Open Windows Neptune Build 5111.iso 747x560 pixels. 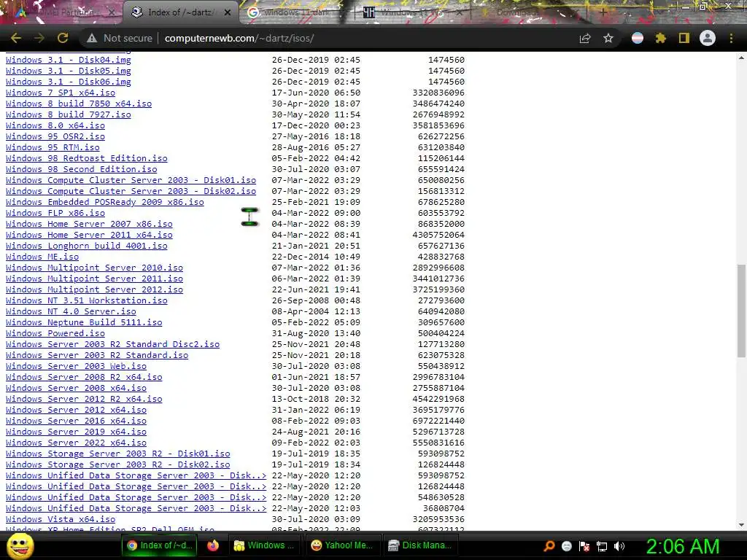[84, 323]
